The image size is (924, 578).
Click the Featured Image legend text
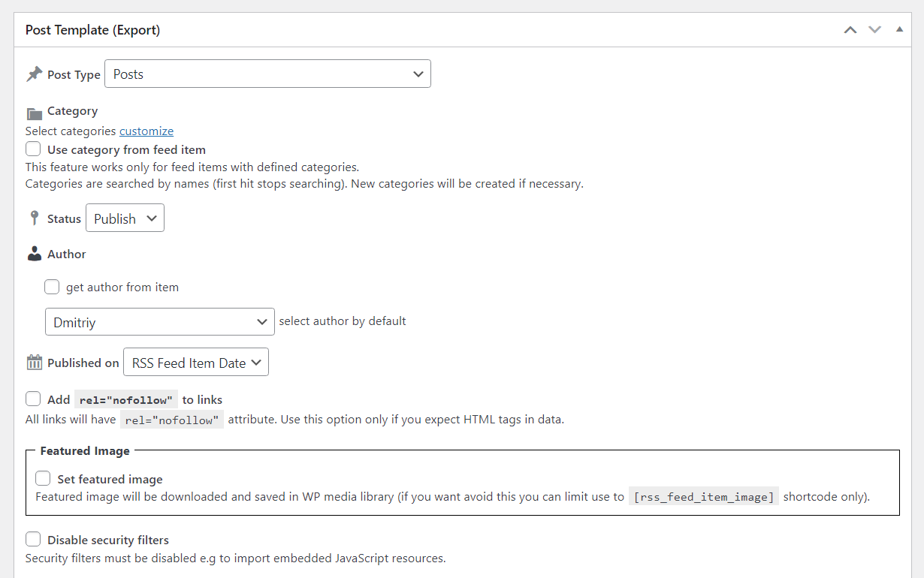pos(85,450)
